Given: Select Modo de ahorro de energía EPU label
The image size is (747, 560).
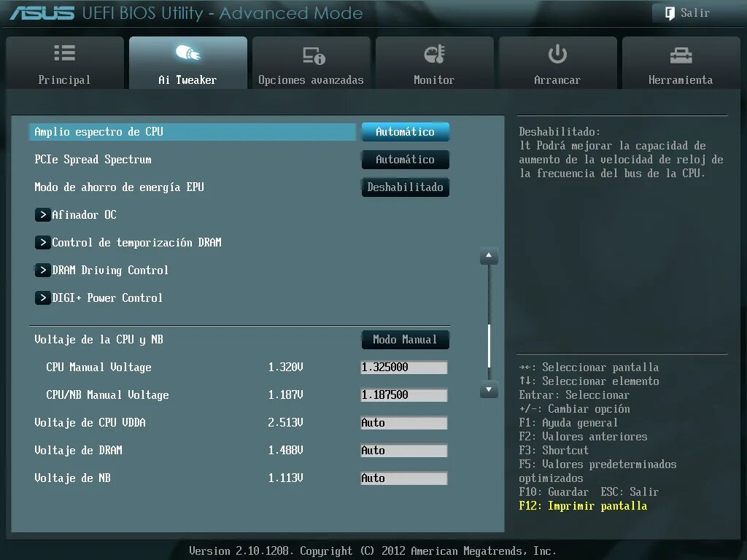Looking at the screenshot, I should pos(119,187).
